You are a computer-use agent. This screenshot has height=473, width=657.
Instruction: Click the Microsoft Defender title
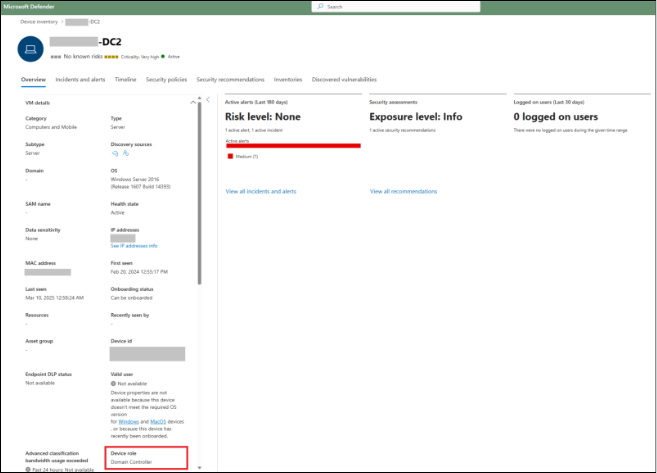tap(29, 6)
